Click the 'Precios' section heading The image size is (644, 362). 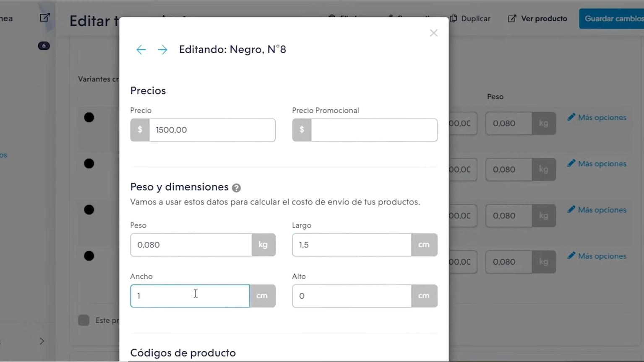[x=148, y=90]
